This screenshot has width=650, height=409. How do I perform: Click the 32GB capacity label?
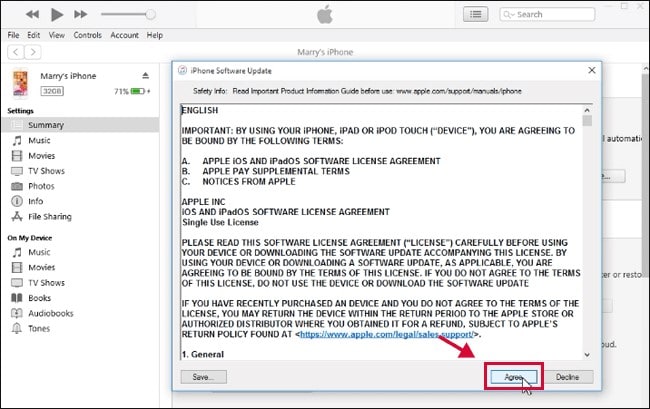52,91
